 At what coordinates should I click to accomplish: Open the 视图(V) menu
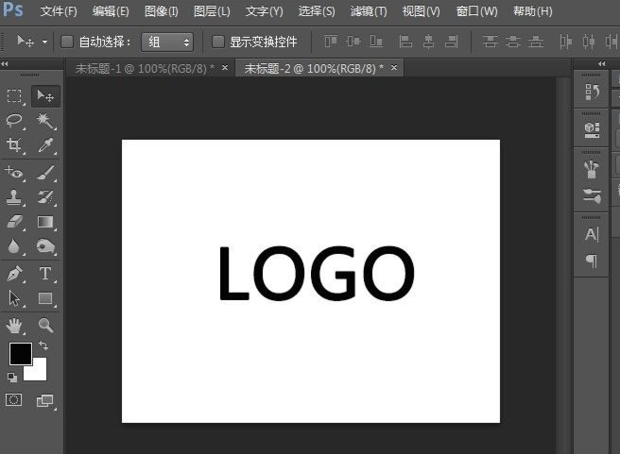(x=421, y=11)
